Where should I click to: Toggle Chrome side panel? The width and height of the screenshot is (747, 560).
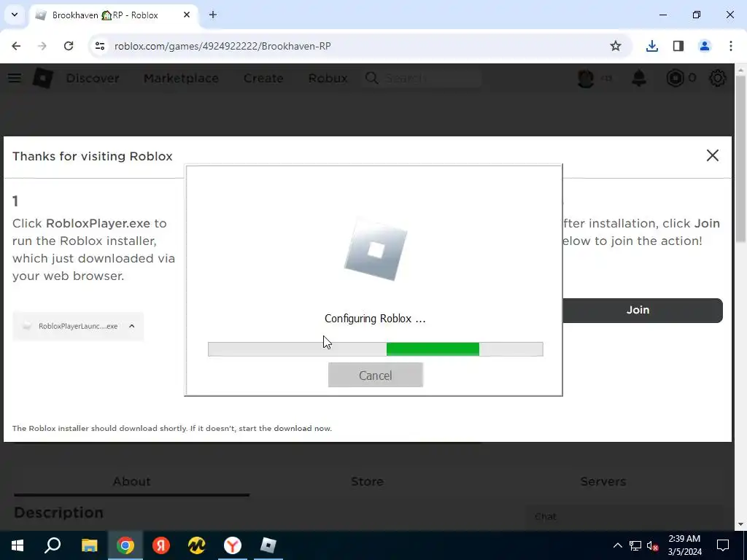(678, 46)
